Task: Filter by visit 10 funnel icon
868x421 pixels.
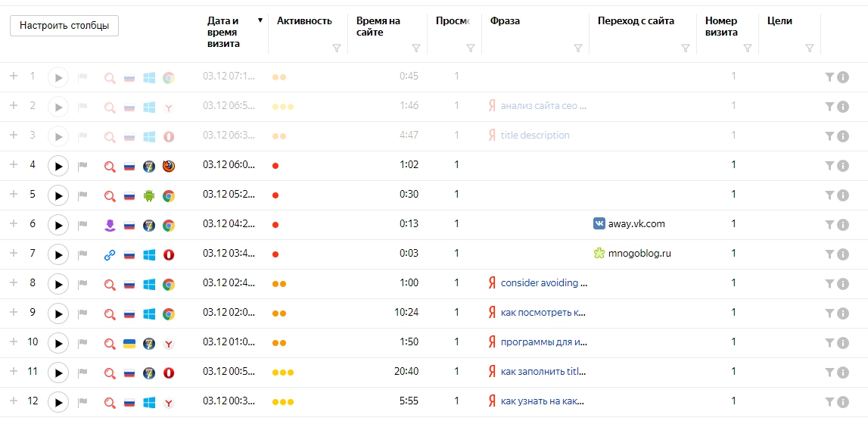Action: tap(829, 342)
